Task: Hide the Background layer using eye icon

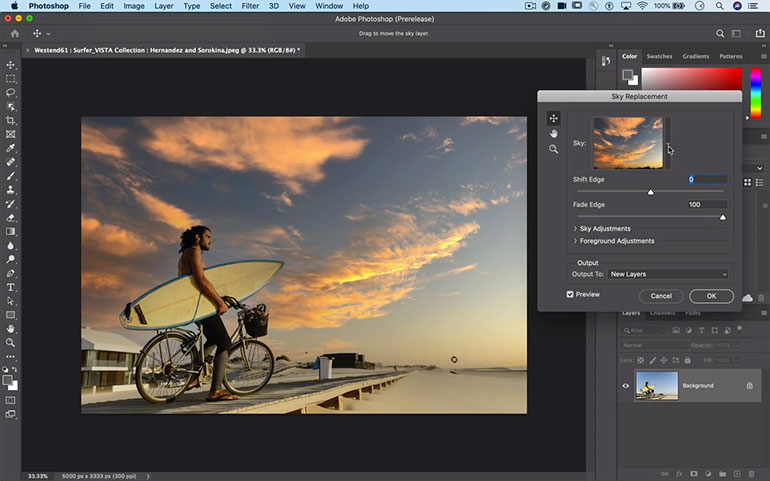Action: 626,385
